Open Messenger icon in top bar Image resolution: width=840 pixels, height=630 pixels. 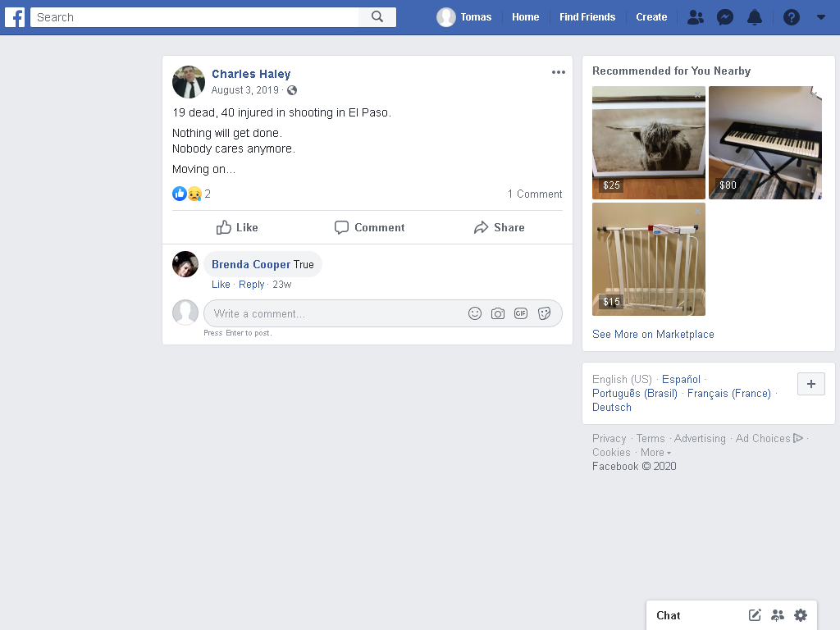(x=725, y=17)
